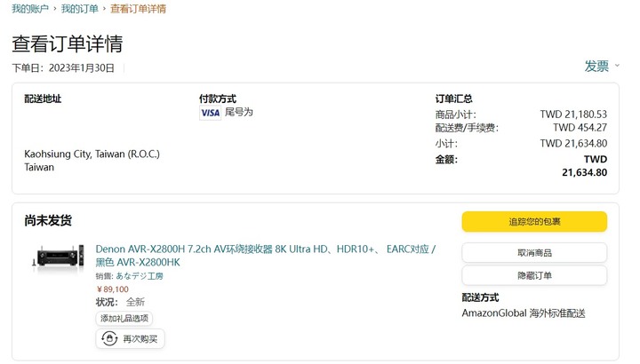Click the first breadcrumb separator arrow

pyautogui.click(x=55, y=9)
